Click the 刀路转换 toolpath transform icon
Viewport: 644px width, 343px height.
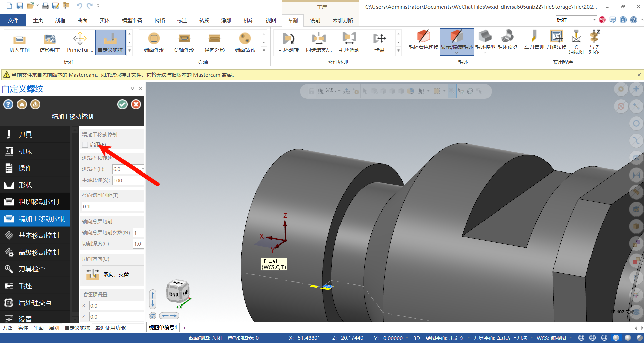pos(557,40)
